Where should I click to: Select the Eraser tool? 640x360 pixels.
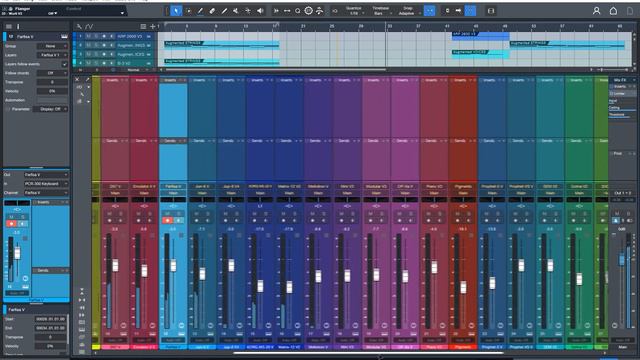[x=212, y=11]
